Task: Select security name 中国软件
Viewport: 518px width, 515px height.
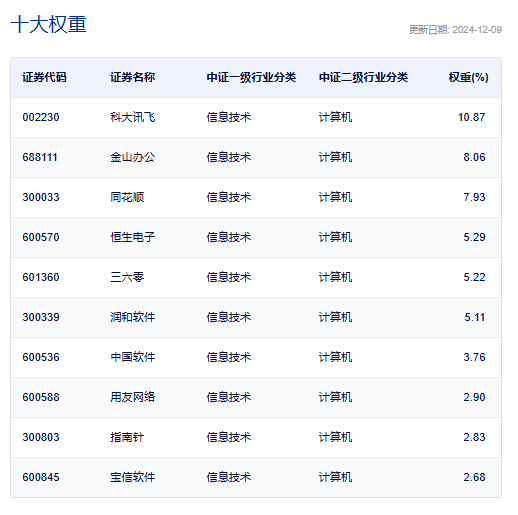Action: point(133,357)
